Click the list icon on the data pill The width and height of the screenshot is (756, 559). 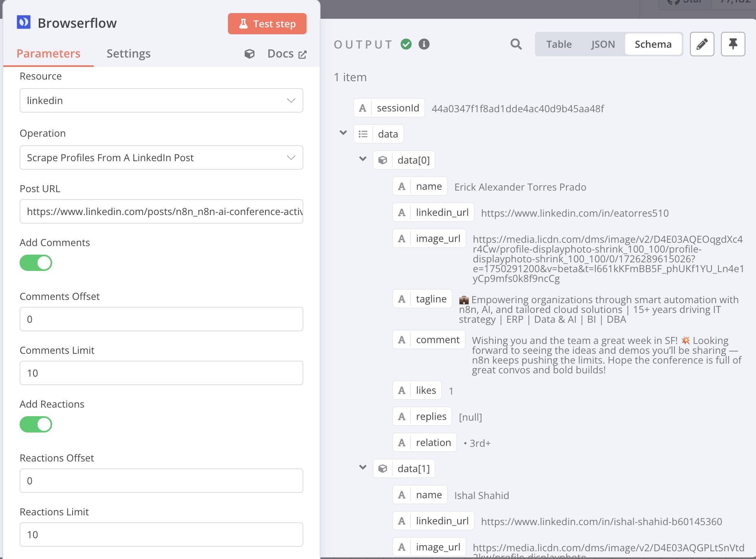point(363,134)
